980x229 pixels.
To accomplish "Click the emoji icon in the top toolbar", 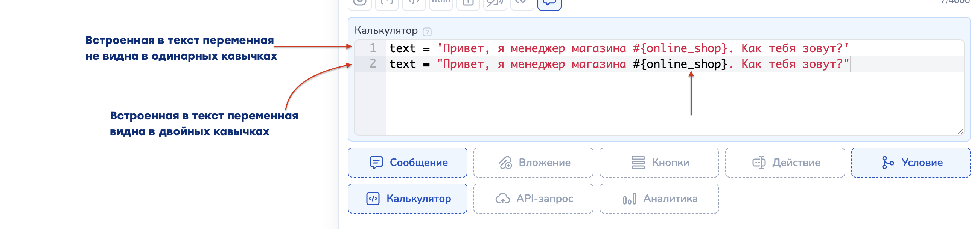I will point(359,2).
